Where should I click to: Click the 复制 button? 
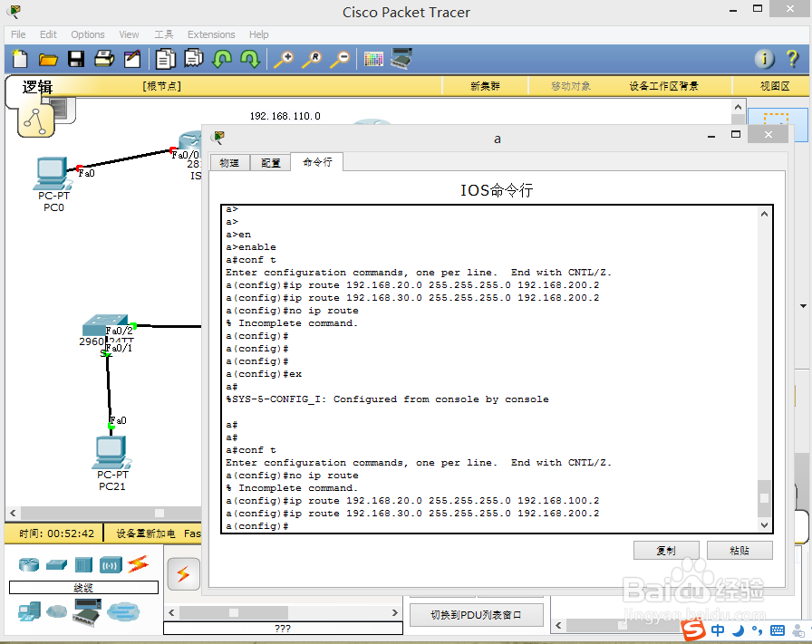[x=666, y=551]
